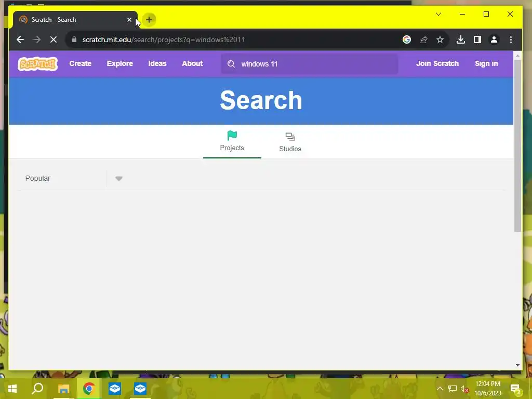Viewport: 532px width, 399px height.
Task: Open Windows taskbar search
Action: [37, 389]
